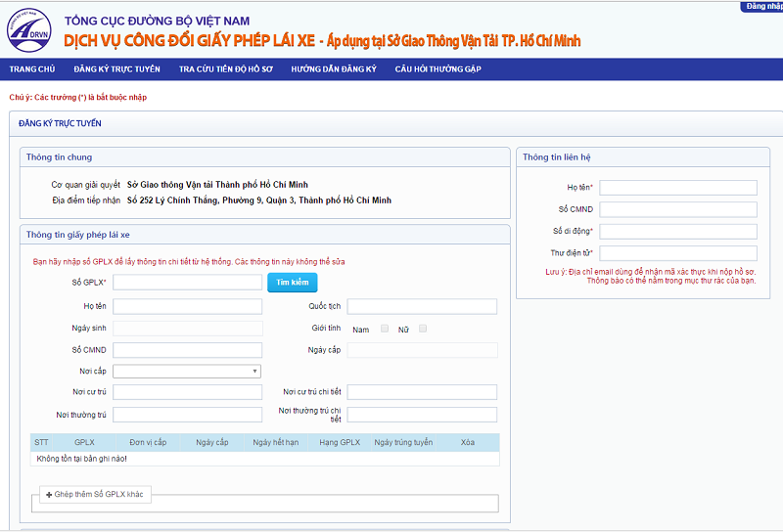
Task: Go to ĐĂNG KÝ TRỰC TUYẾN menu
Action: coord(116,69)
